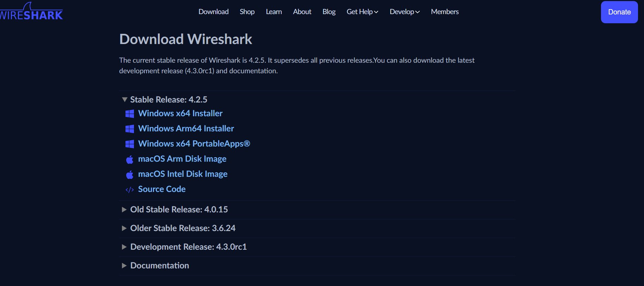Viewport: 644px width, 286px height.
Task: Click Apple icon beside macOS Arm Disk Image
Action: [130, 160]
